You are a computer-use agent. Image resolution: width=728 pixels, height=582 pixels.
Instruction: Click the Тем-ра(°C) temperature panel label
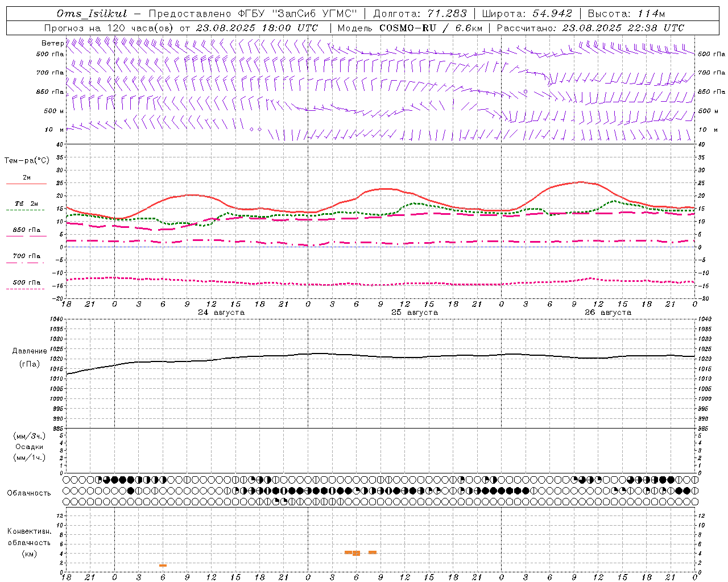pos(27,161)
